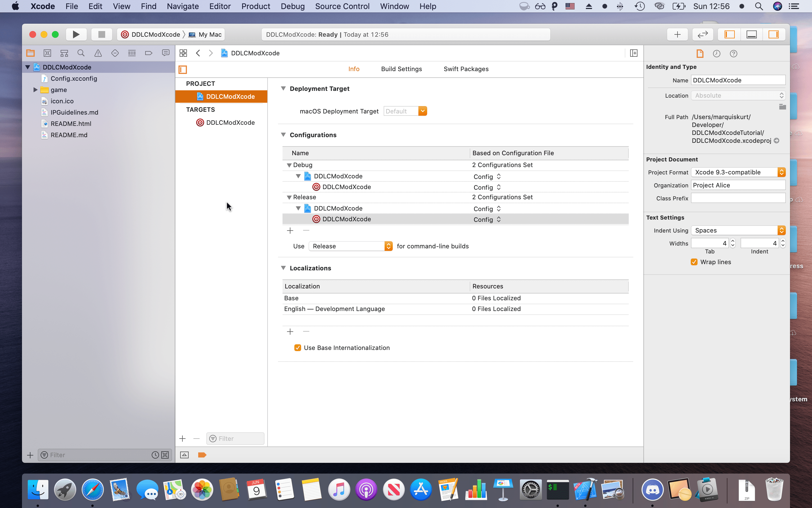Open the Breakpoint navigator
The height and width of the screenshot is (508, 812).
coord(149,53)
